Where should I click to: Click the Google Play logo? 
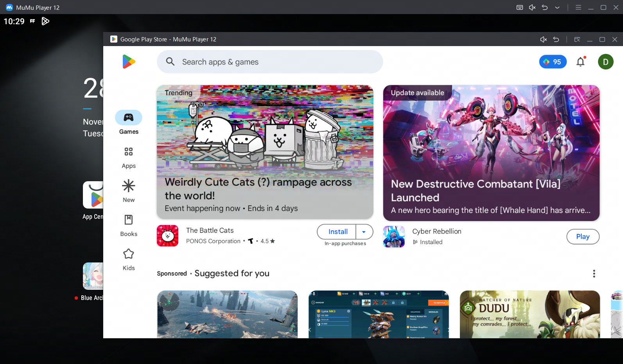[x=129, y=62]
